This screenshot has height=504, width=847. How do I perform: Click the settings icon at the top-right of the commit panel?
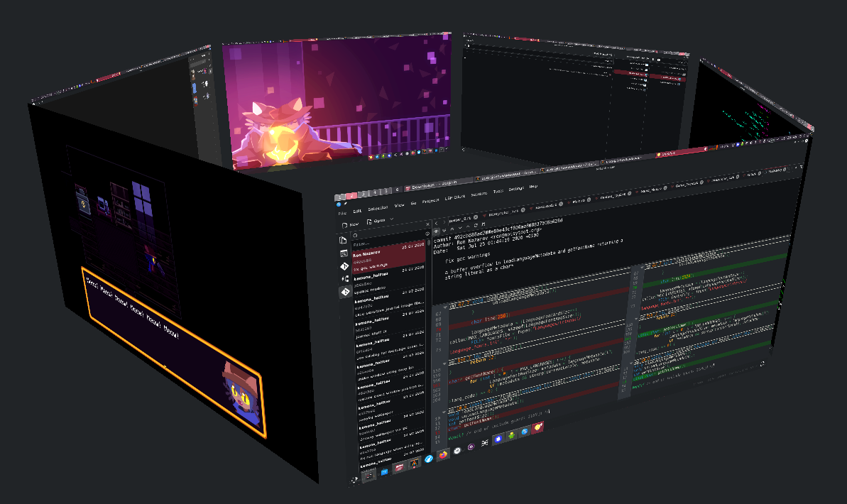coord(427,234)
